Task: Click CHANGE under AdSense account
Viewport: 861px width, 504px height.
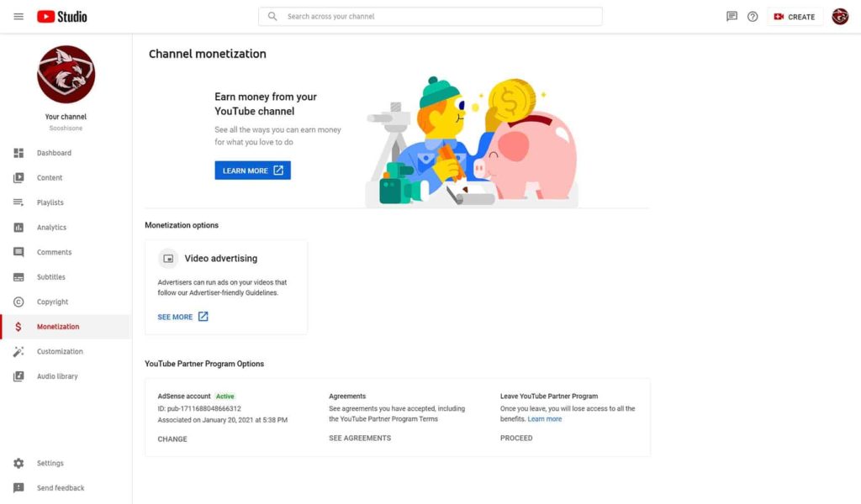Action: coord(172,439)
